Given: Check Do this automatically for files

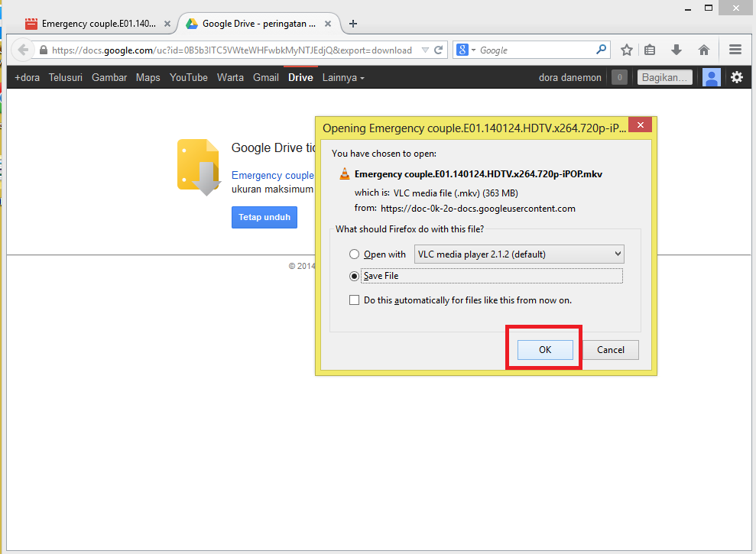Looking at the screenshot, I should coord(355,300).
